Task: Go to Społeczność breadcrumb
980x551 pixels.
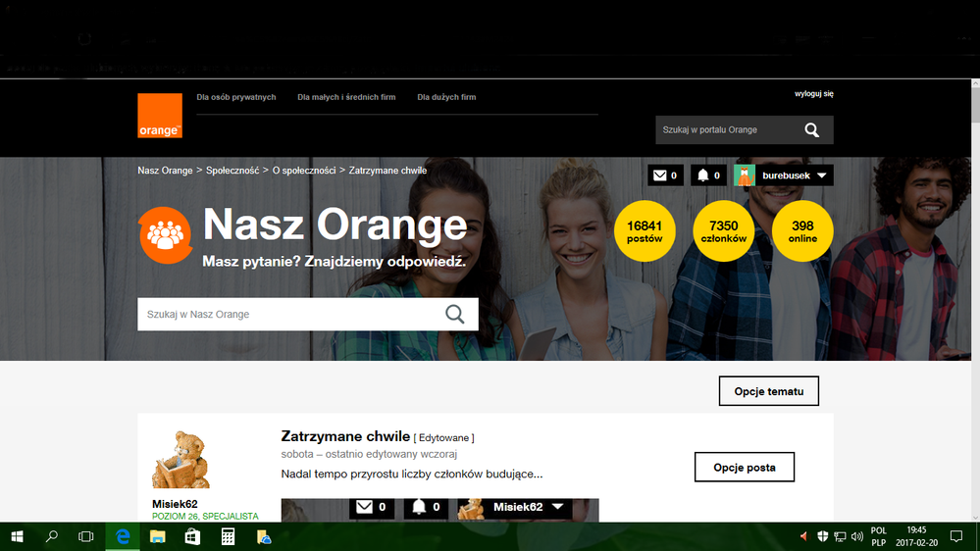Action: click(x=232, y=171)
